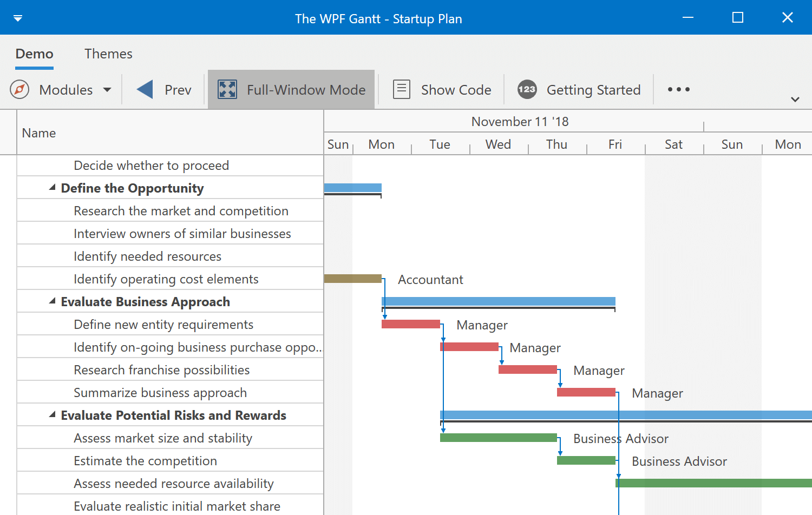Click the Mon column header in the timeline
812x515 pixels.
click(381, 144)
